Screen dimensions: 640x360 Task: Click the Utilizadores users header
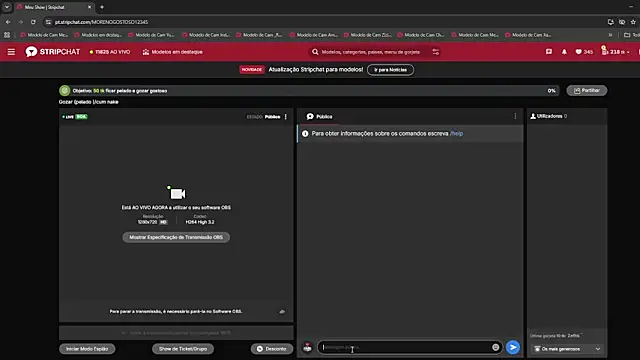pos(549,116)
